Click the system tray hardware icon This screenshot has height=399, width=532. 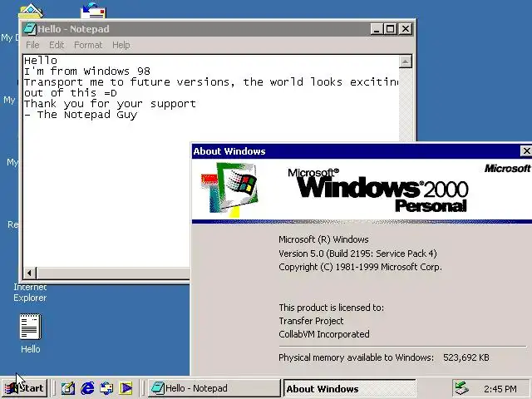click(461, 388)
